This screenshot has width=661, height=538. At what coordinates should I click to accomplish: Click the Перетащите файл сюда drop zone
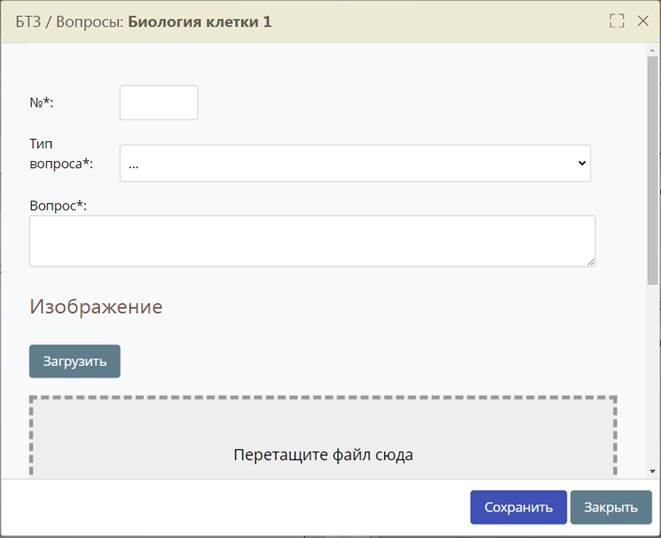(323, 440)
